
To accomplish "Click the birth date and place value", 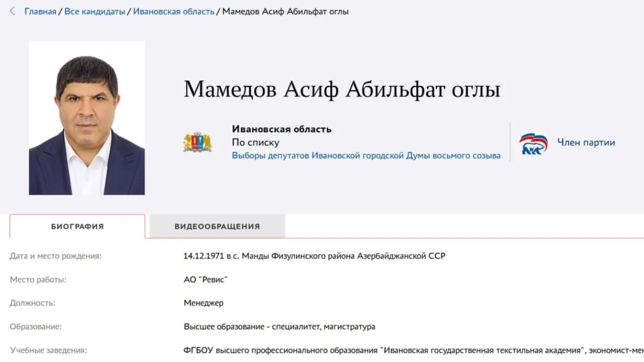I will (x=314, y=256).
